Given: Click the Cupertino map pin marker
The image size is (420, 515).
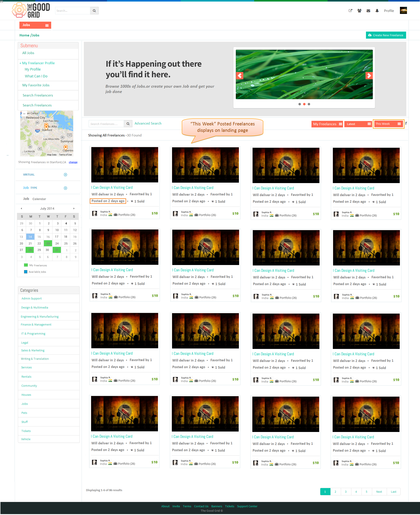Looking at the screenshot, I should [x=66, y=147].
